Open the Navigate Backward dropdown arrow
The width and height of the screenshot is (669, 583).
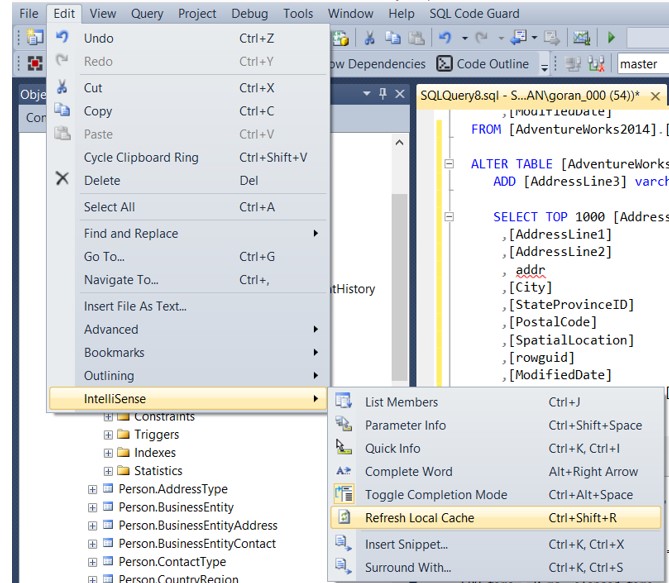[x=534, y=38]
